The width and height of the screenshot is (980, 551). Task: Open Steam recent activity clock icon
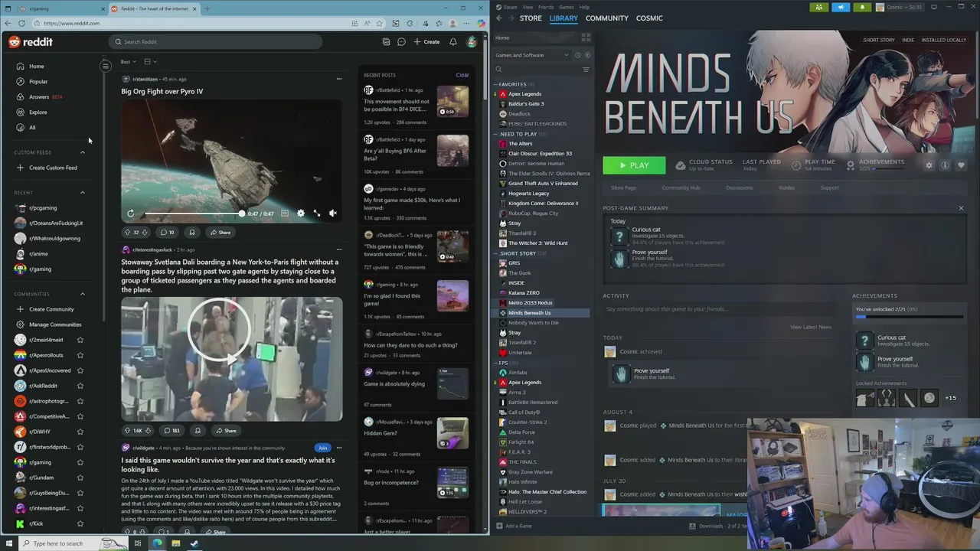577,55
